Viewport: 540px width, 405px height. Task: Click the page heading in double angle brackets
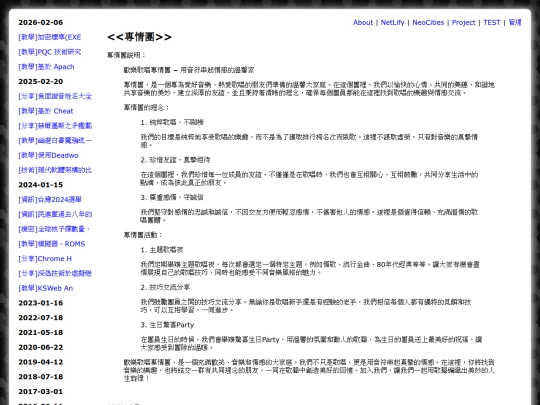pyautogui.click(x=139, y=37)
